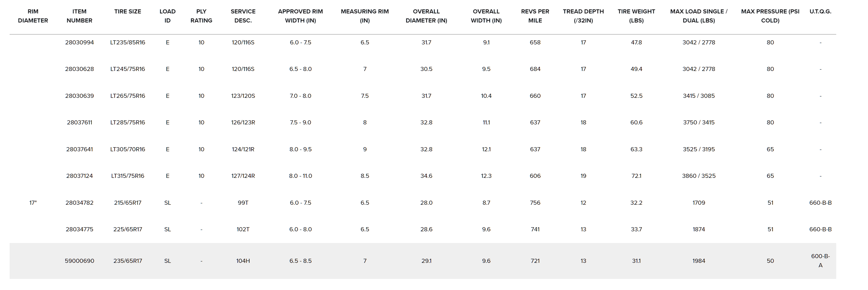Viewport: 868px width, 290px height.
Task: Click the Item Number column header
Action: 79,16
